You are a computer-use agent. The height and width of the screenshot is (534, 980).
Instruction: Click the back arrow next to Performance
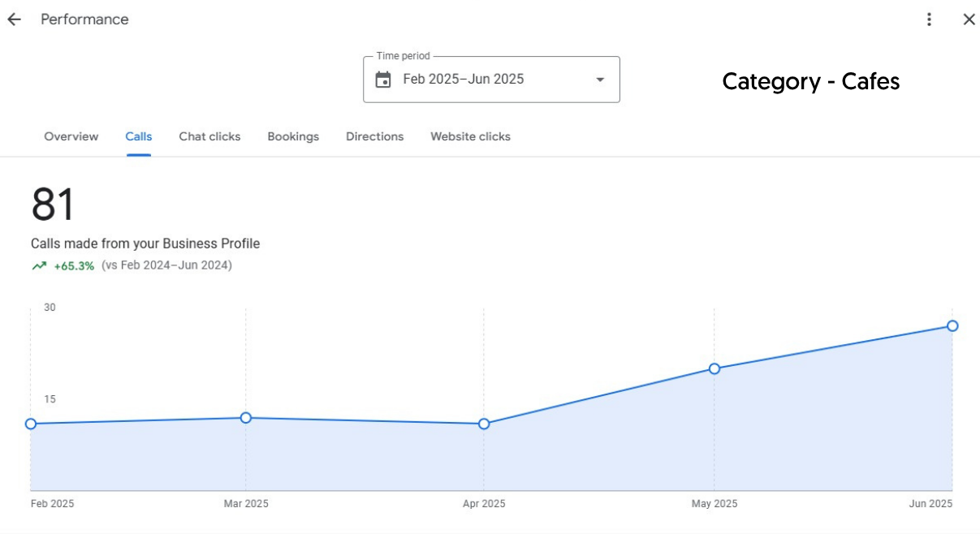click(14, 19)
